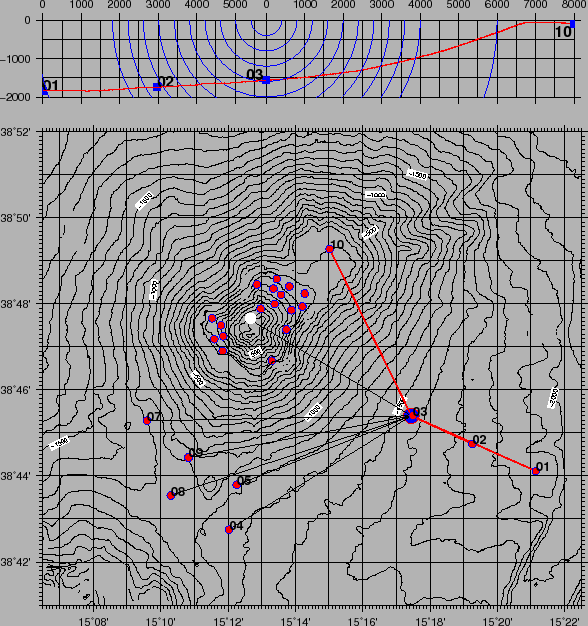Click station marker 10 on the map
Screen dimensions: 588x626
coord(330,249)
